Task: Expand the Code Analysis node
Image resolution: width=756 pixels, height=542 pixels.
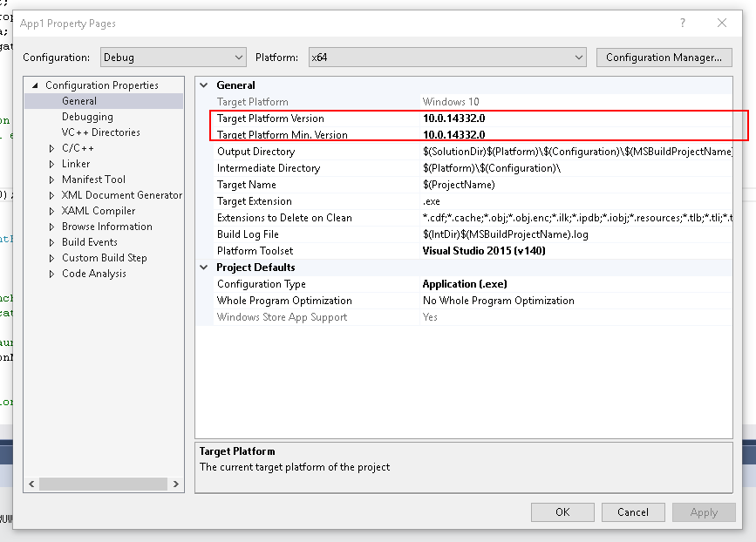Action: point(51,274)
